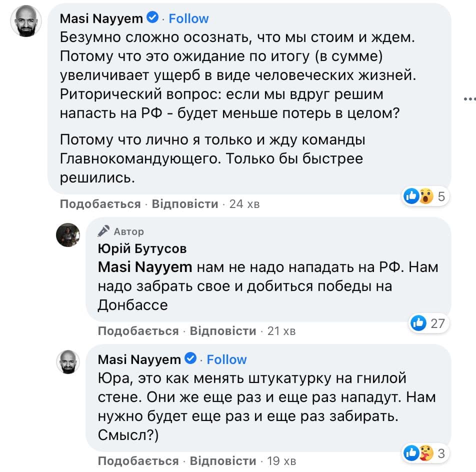This screenshot has height=472, width=476.
Task: Click the verified badge next to Masi Nayyem's name
Action: point(150,18)
